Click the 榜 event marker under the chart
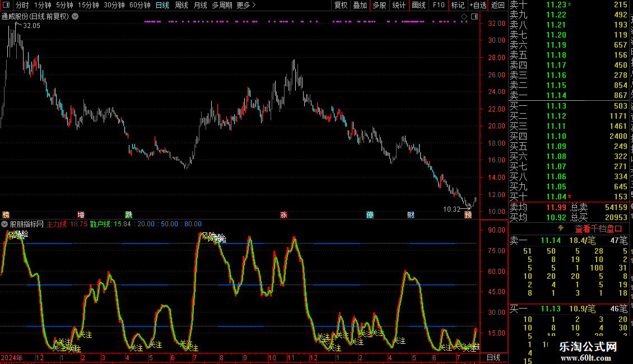This screenshot has width=633, height=364. point(6,214)
